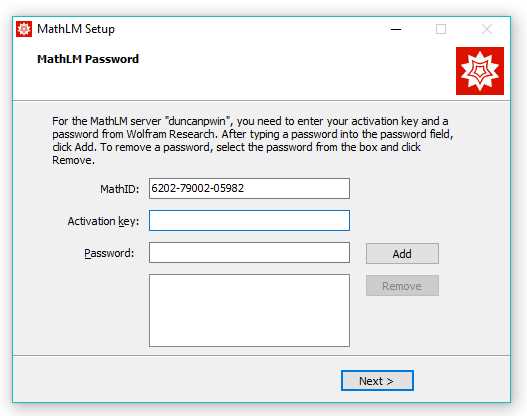This screenshot has height=416, width=527.
Task: Focus the MathID text field
Action: point(249,189)
